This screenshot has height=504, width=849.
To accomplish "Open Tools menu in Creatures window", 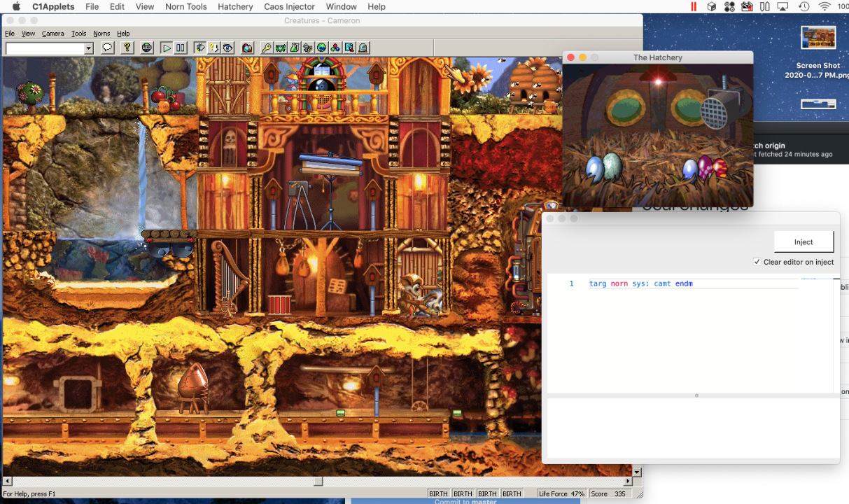I will (78, 34).
